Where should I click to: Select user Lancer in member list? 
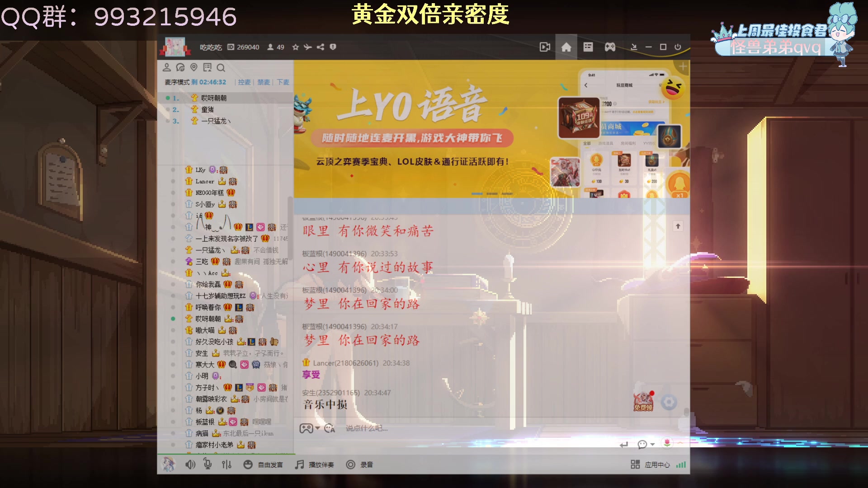(205, 181)
